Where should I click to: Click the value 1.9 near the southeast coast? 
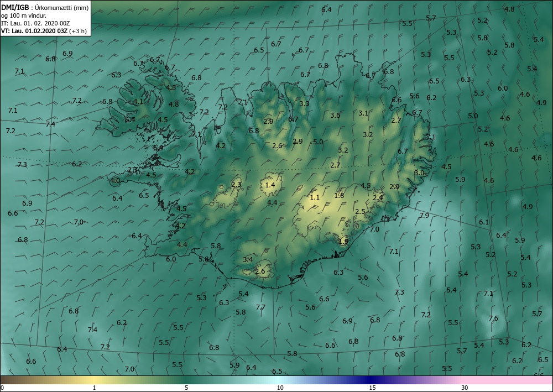coord(343,242)
